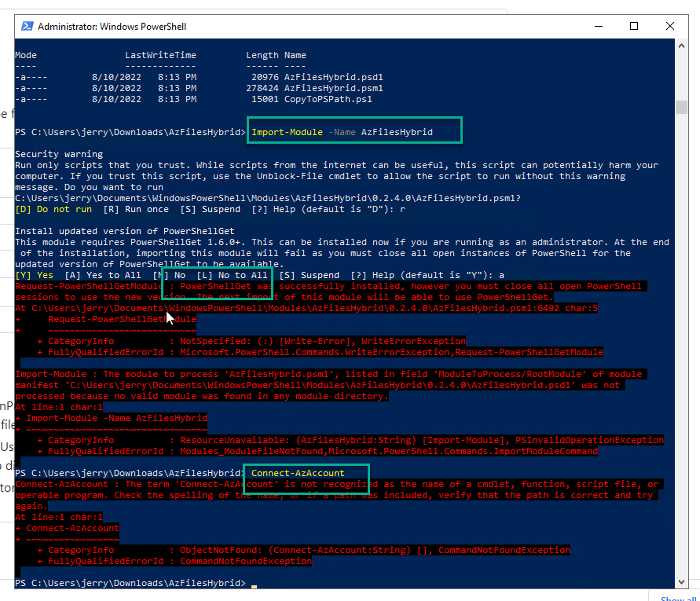This screenshot has width=700, height=601.
Task: Click the '[R] Run once' option text
Action: (136, 209)
